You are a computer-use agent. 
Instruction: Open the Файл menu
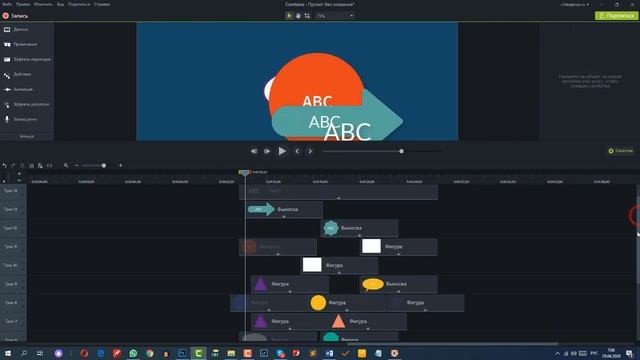tap(7, 4)
